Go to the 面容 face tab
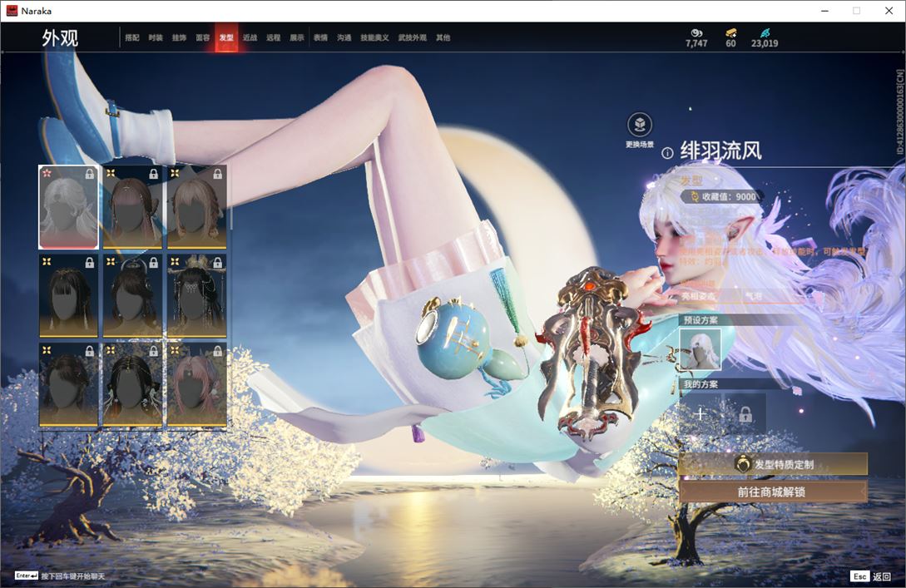 [x=203, y=37]
